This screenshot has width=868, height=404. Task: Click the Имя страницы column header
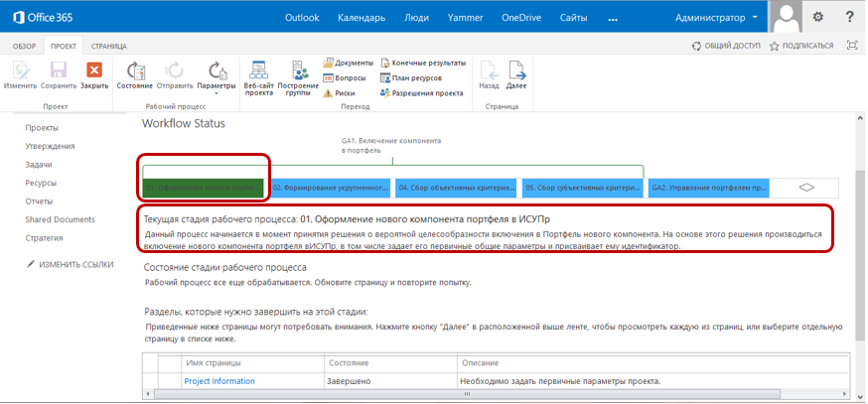(x=214, y=363)
